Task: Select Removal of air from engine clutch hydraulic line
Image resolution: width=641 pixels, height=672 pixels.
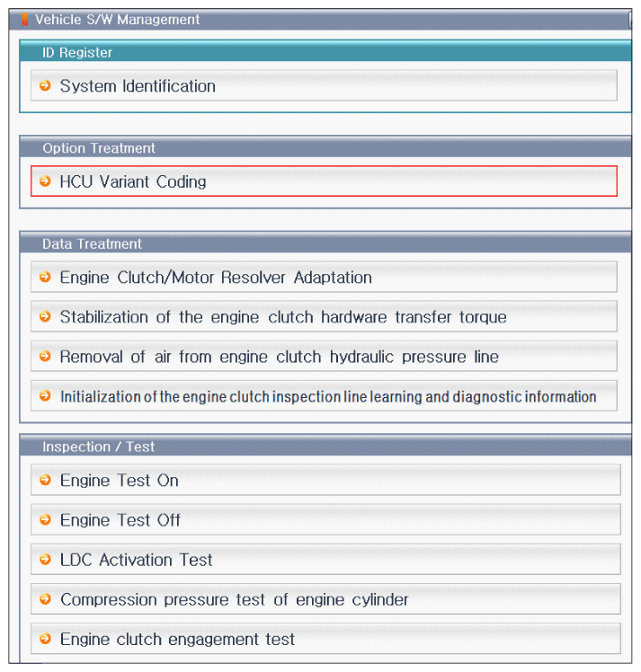Action: (325, 356)
